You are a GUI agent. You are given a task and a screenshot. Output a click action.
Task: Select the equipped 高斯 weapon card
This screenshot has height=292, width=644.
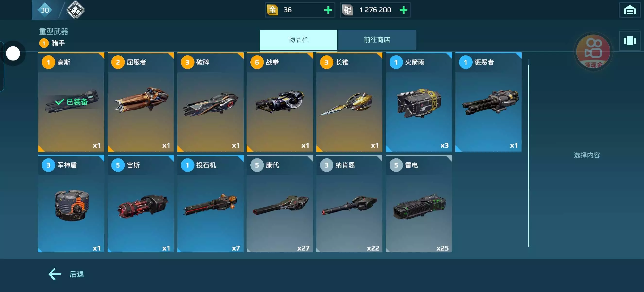click(71, 102)
